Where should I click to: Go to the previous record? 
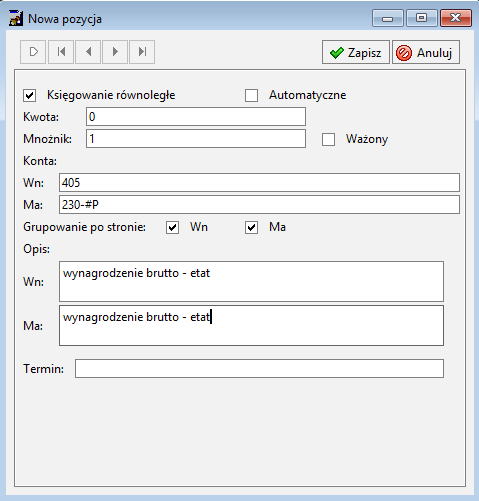pyautogui.click(x=88, y=52)
